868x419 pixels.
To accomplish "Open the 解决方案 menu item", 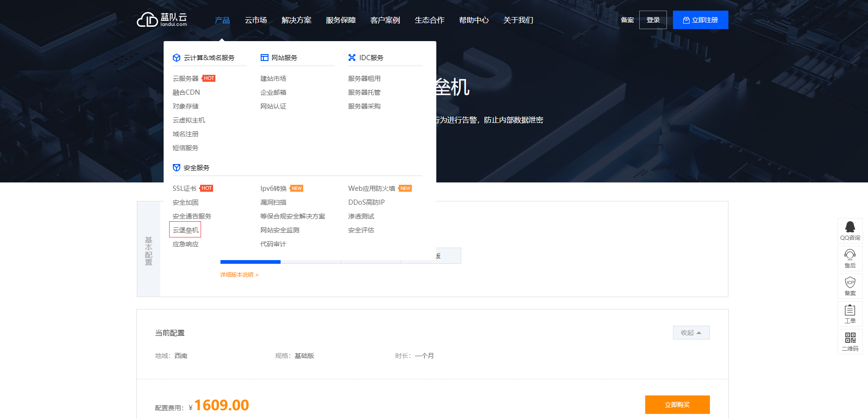I will point(296,20).
